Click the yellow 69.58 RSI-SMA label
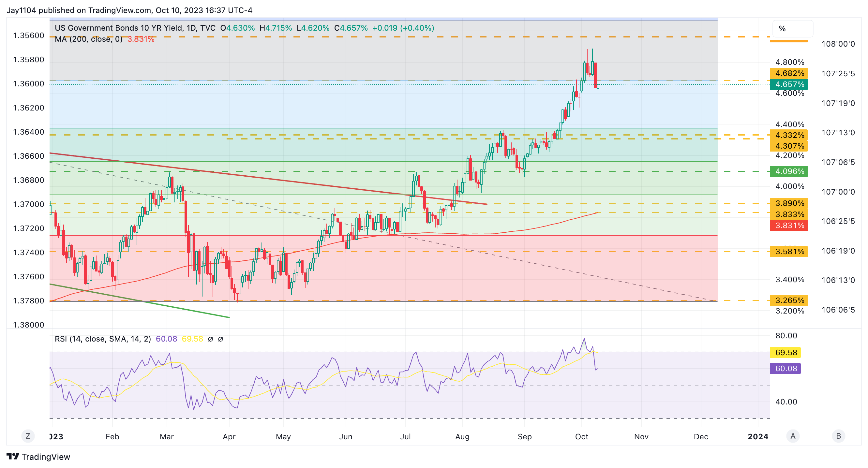 [786, 353]
